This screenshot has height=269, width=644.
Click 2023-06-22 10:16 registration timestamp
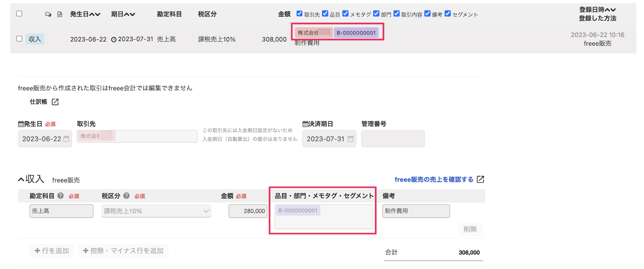pyautogui.click(x=597, y=35)
